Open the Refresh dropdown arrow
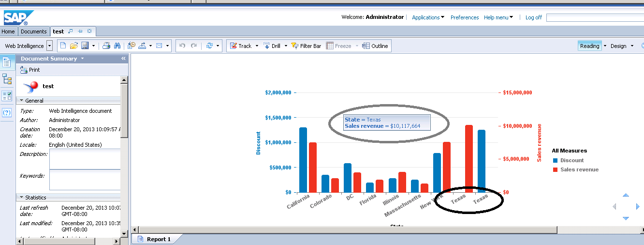 [218, 46]
